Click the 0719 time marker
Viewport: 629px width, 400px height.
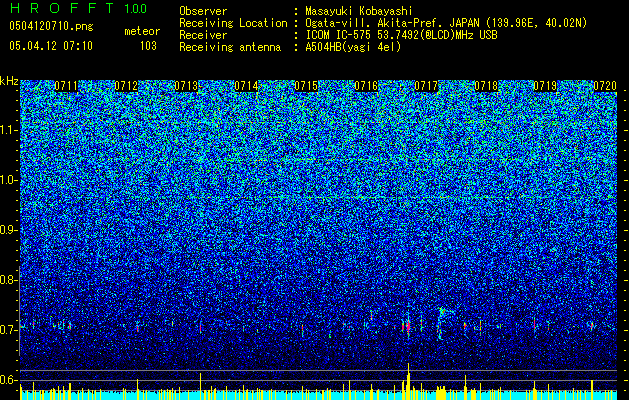(546, 86)
